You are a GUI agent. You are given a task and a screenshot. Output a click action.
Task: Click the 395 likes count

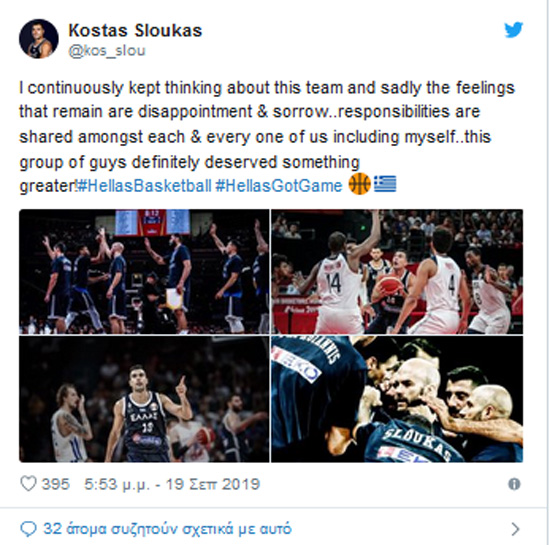[x=56, y=484]
